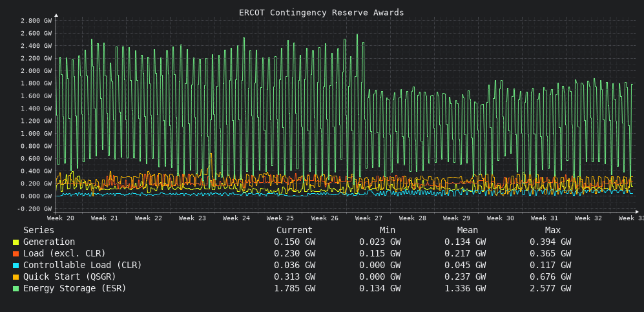
Task: Click the Min column header
Action: tap(388, 231)
